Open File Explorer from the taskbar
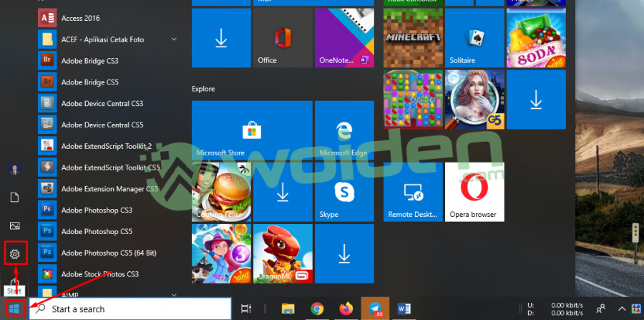 tap(288, 309)
